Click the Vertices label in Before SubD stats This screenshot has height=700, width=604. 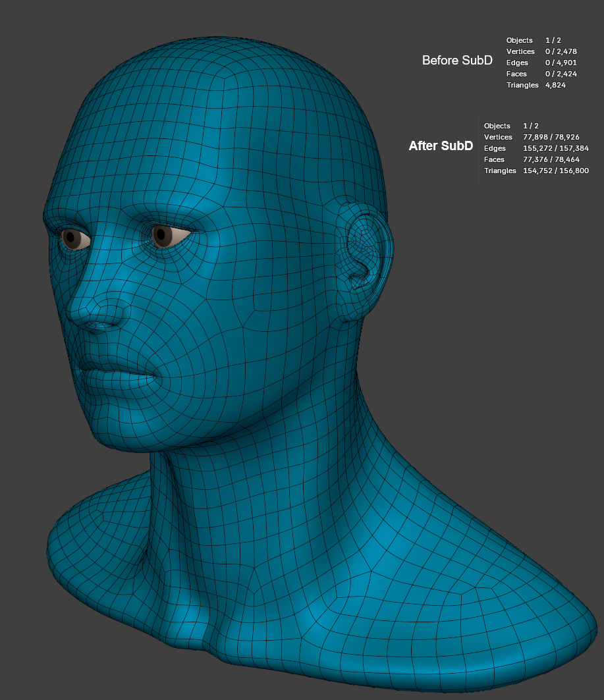(520, 51)
